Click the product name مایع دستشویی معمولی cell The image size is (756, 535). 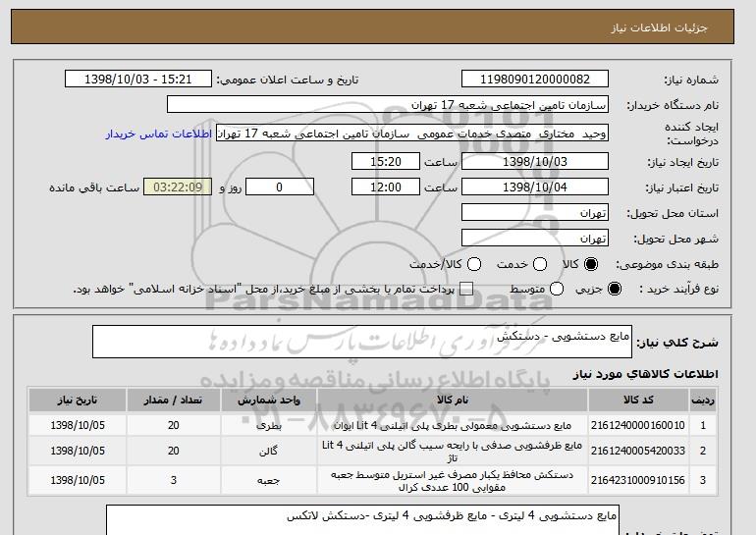click(453, 426)
